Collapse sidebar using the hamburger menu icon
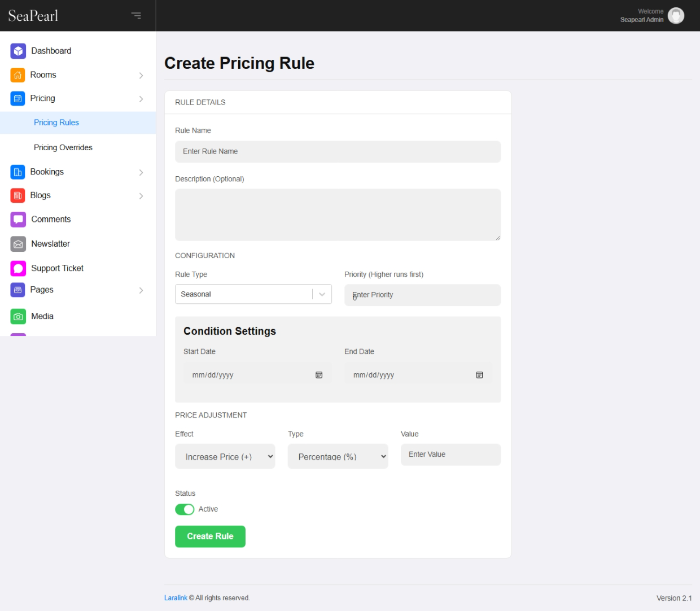The height and width of the screenshot is (611, 700). pyautogui.click(x=136, y=15)
